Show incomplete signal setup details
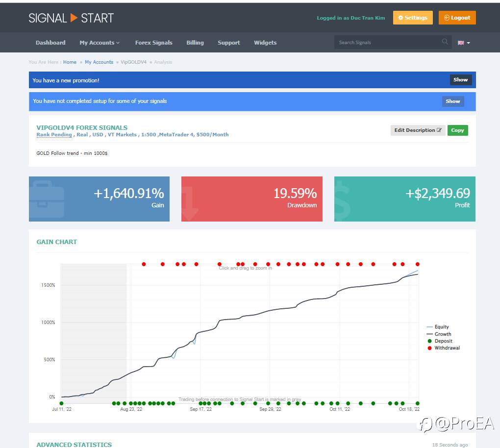Screen dimensions: 500x448 (453, 101)
